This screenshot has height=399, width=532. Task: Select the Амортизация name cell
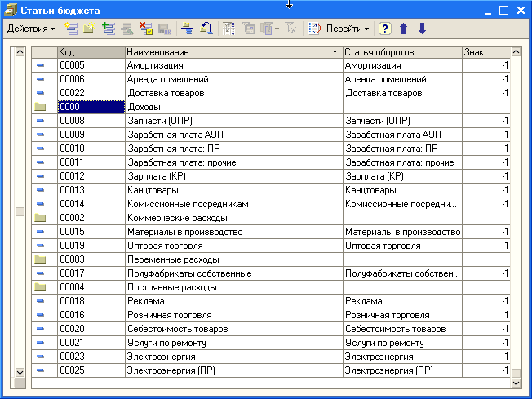coord(233,65)
